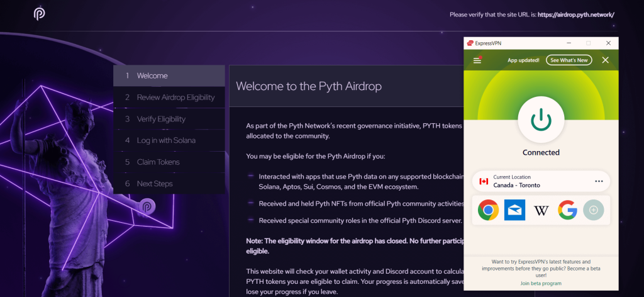Select the Canada - Toronto current location

tap(541, 181)
